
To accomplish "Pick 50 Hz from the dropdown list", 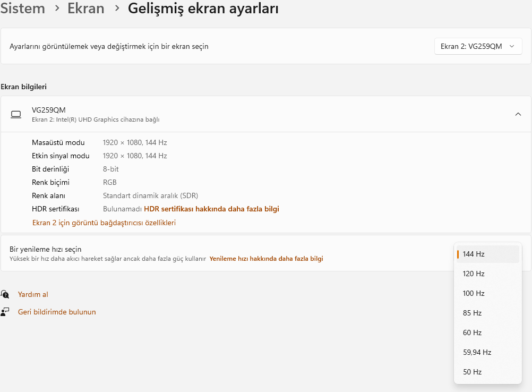I will [x=487, y=372].
